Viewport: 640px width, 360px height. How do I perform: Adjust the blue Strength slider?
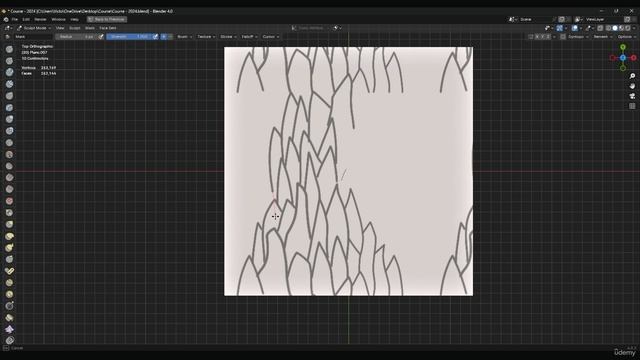(129, 37)
